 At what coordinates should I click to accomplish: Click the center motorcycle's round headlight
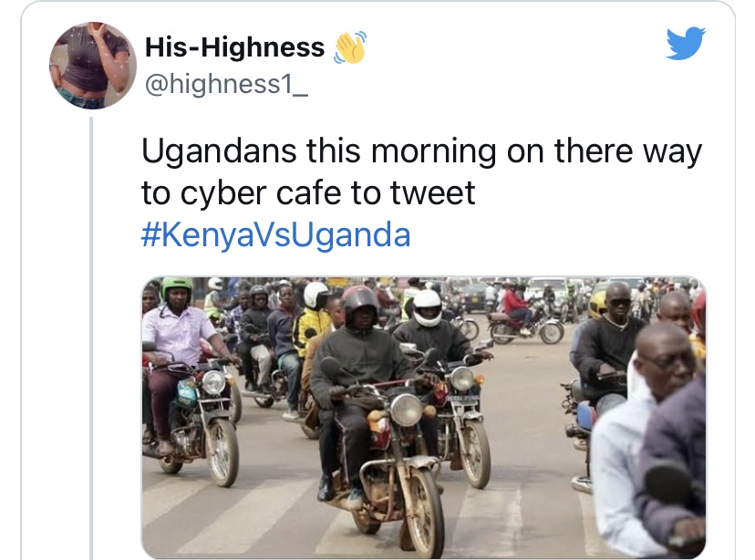[406, 410]
